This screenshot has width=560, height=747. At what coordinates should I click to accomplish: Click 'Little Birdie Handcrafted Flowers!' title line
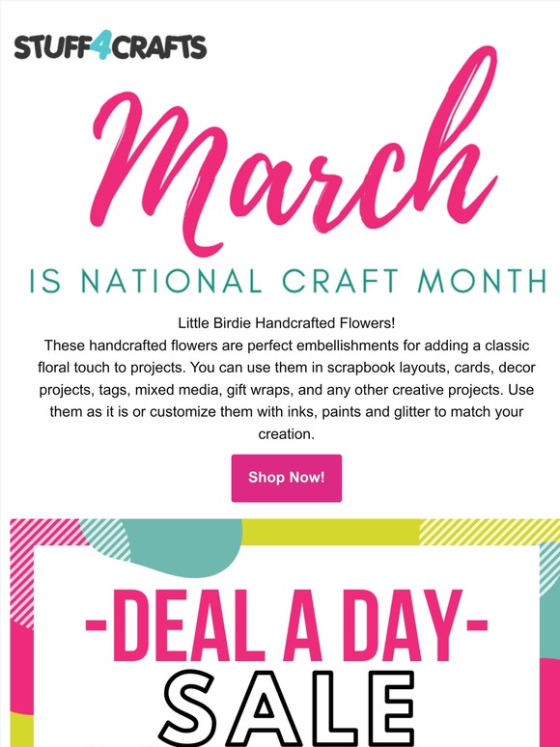click(287, 323)
